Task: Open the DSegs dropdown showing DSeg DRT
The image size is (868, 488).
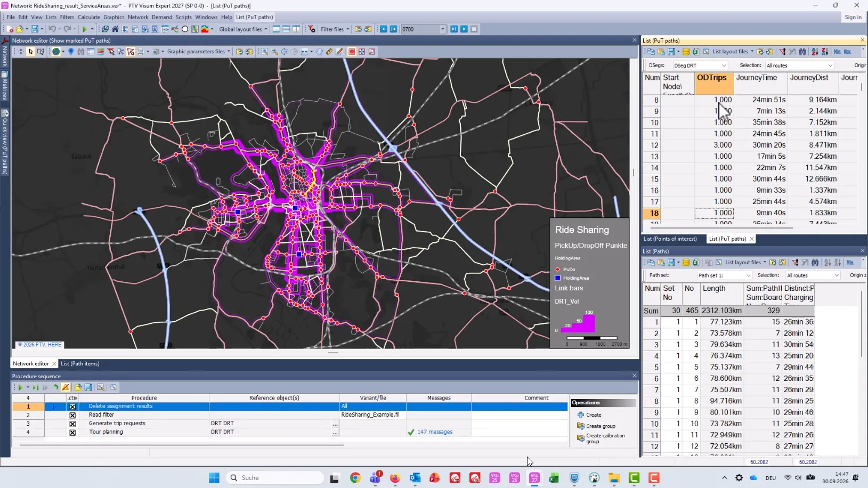Action: pos(700,66)
